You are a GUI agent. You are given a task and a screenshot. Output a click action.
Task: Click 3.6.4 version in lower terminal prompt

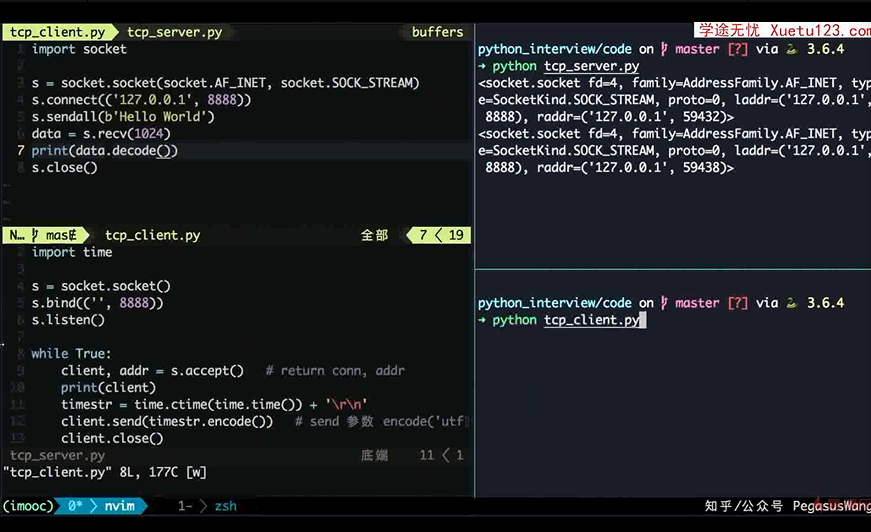click(x=825, y=303)
